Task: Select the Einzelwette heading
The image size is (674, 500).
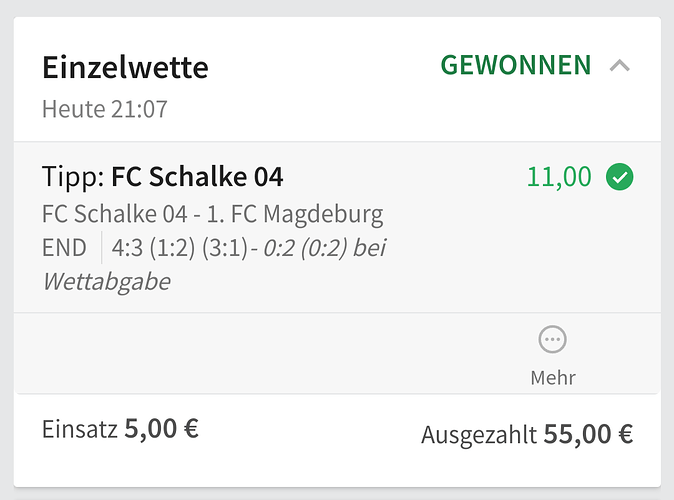Action: pyautogui.click(x=126, y=67)
